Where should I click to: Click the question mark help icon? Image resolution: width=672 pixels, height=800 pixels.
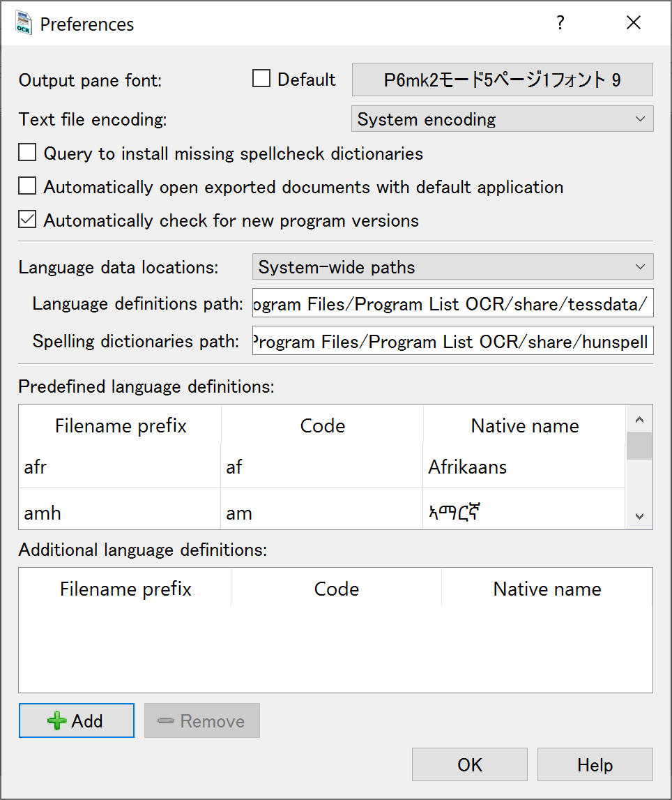pyautogui.click(x=560, y=23)
